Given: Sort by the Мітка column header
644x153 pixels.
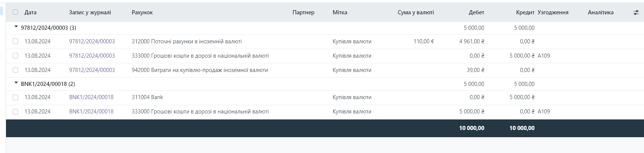Looking at the screenshot, I should pos(340,12).
